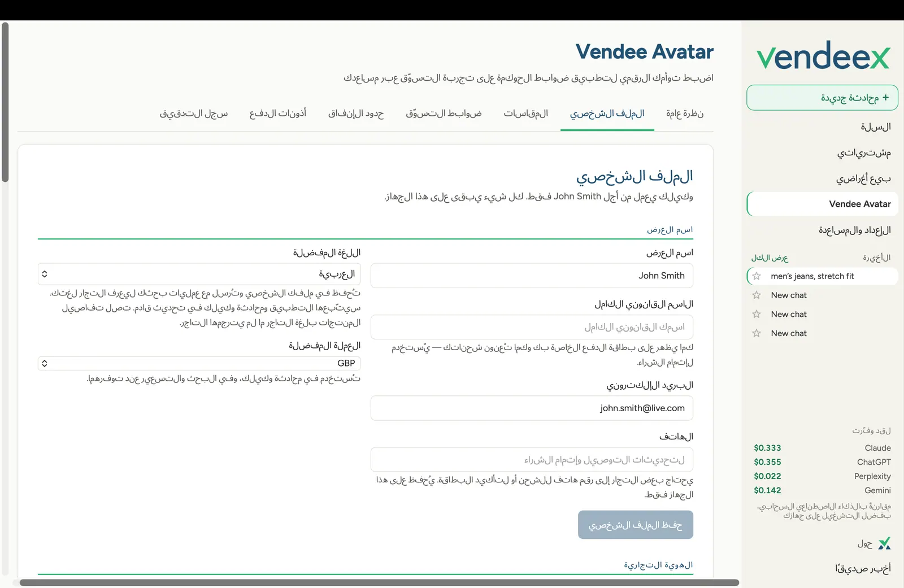904x588 pixels.
Task: Click the عرض الكل link
Action: pos(770,258)
